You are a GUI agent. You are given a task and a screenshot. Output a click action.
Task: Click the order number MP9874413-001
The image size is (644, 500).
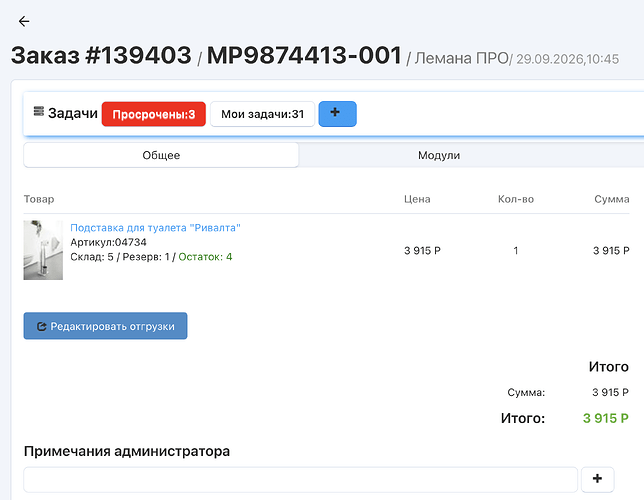point(304,55)
